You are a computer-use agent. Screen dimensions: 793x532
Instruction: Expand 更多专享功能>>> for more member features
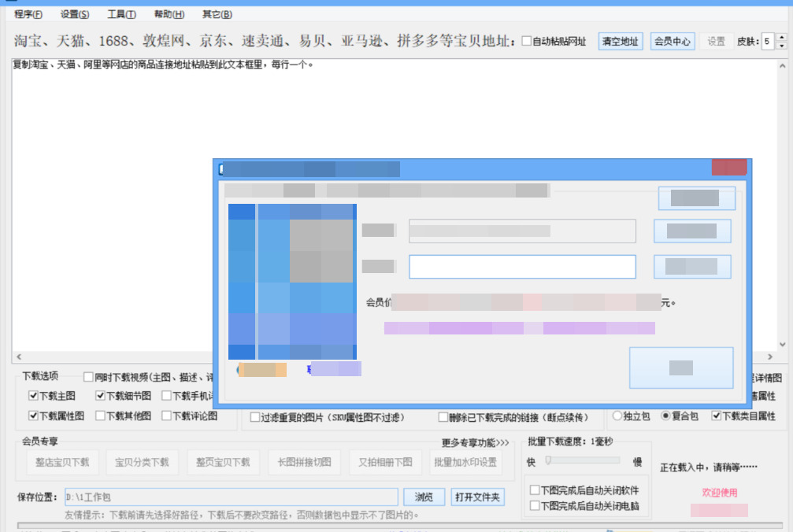[475, 442]
